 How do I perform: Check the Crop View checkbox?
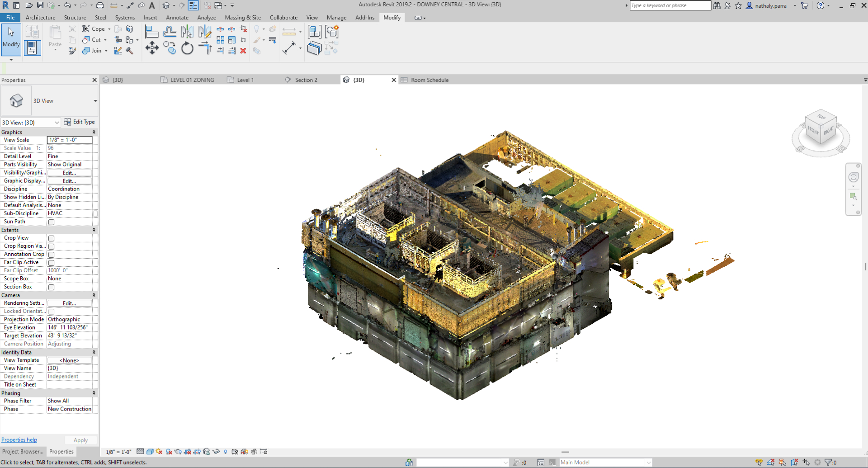tap(52, 238)
